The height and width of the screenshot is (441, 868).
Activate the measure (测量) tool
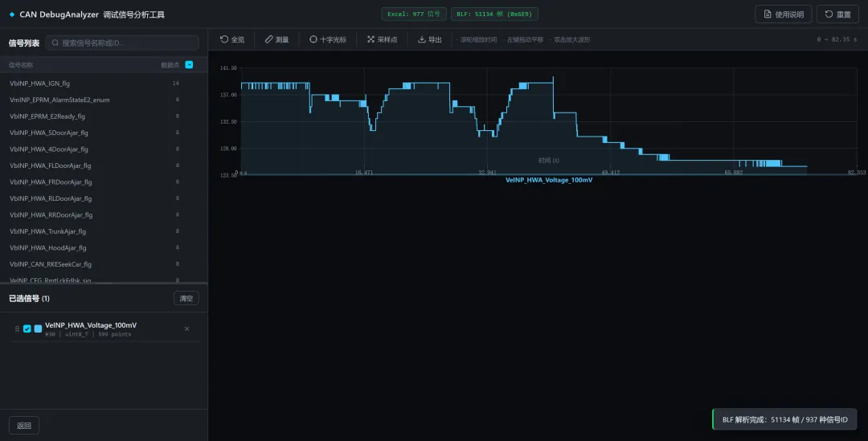click(276, 39)
